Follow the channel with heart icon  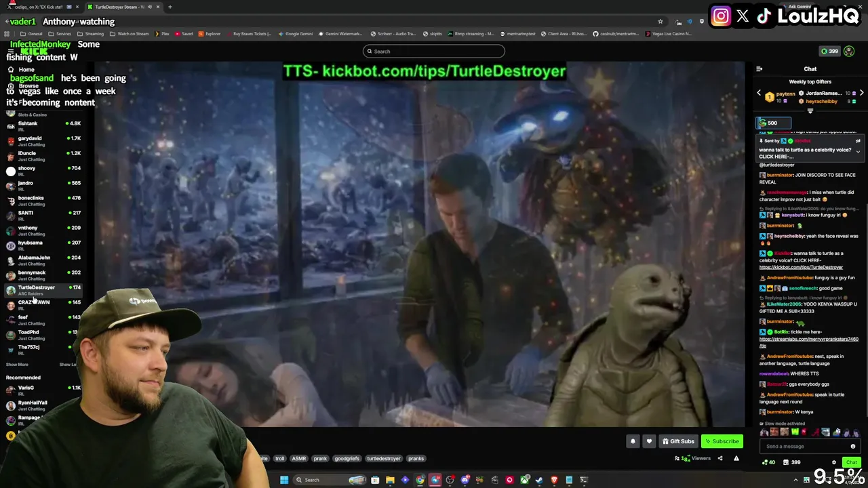click(x=649, y=441)
